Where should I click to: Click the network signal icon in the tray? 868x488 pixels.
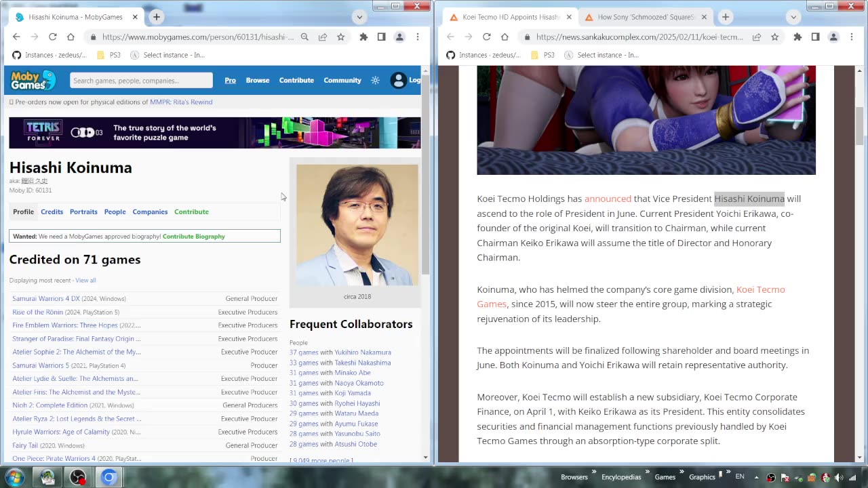coord(852,477)
